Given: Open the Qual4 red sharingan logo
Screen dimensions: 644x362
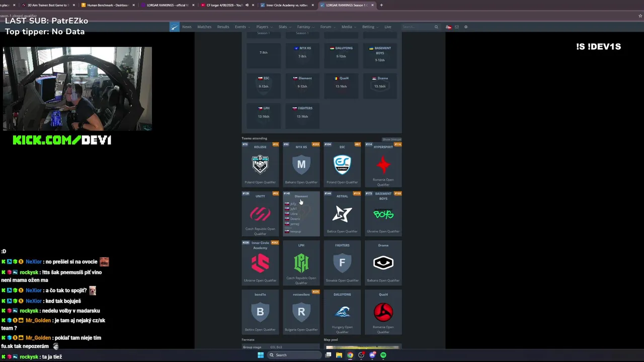Looking at the screenshot, I should (383, 312).
